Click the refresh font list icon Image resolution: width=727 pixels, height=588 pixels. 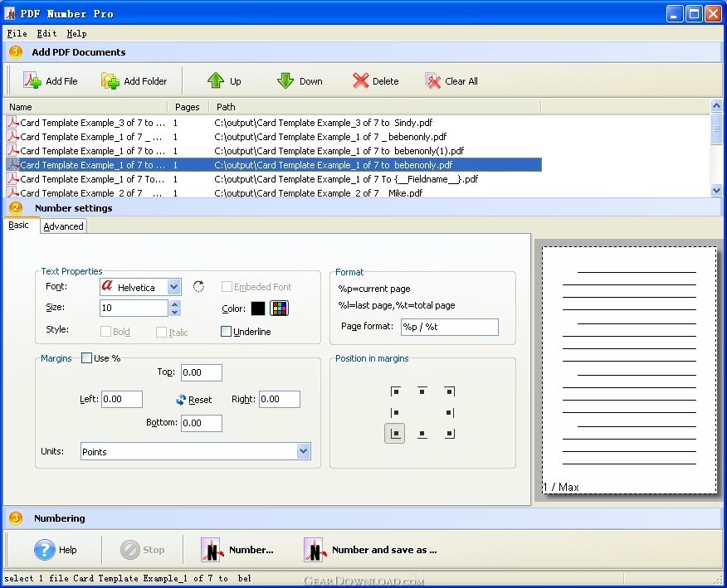(198, 286)
